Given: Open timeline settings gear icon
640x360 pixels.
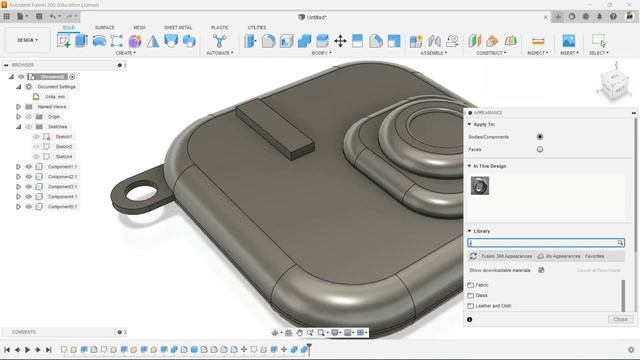Looking at the screenshot, I should click(x=631, y=350).
